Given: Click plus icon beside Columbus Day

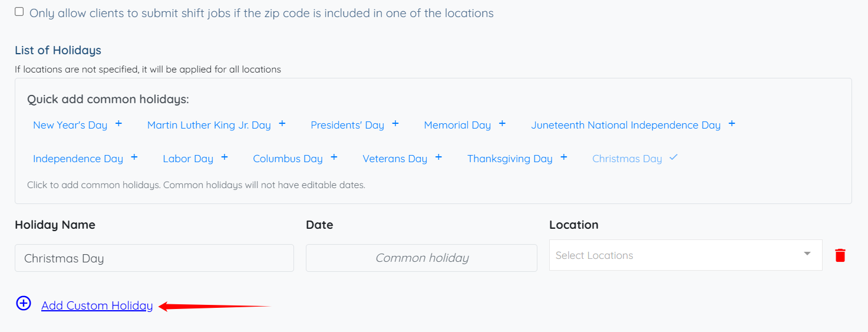Looking at the screenshot, I should click(334, 157).
